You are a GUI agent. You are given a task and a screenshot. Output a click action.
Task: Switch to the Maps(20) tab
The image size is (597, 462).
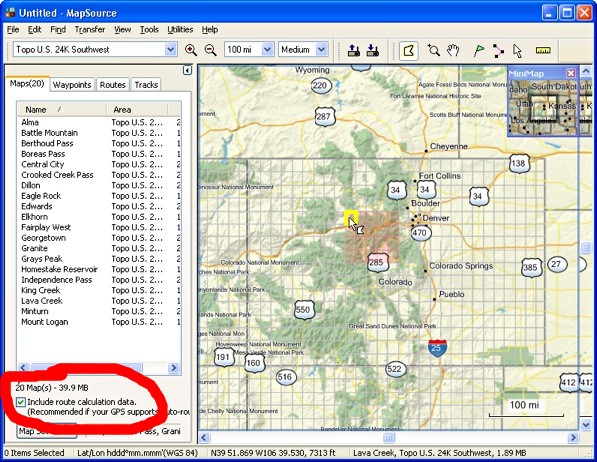27,83
